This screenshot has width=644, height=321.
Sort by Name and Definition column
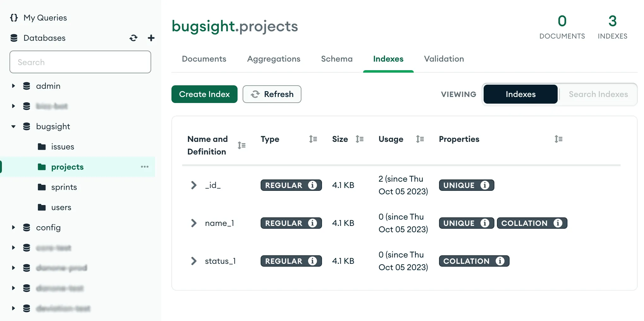[242, 145]
